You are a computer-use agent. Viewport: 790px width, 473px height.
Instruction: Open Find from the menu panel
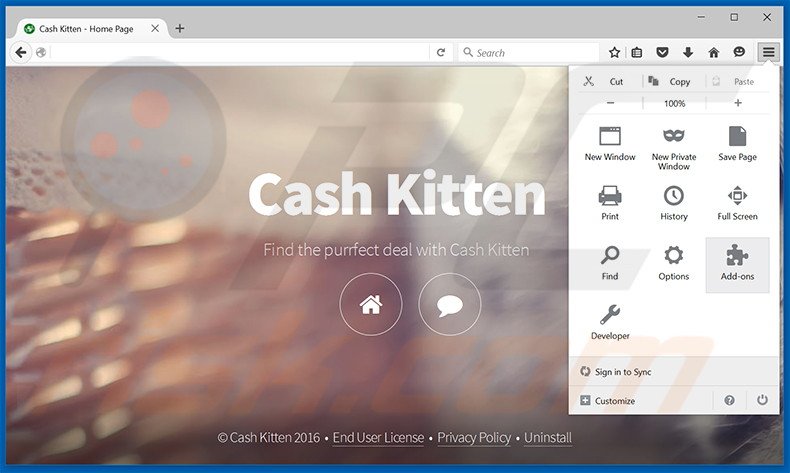click(610, 263)
